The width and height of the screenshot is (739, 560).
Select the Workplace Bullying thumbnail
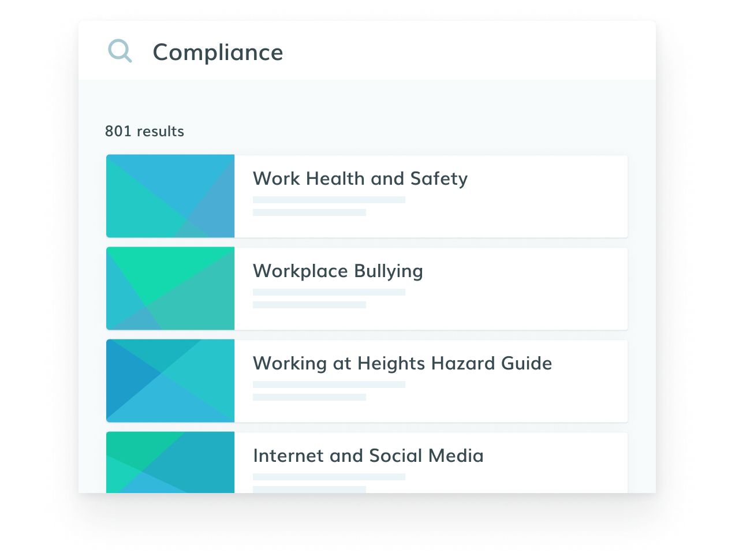tap(170, 289)
